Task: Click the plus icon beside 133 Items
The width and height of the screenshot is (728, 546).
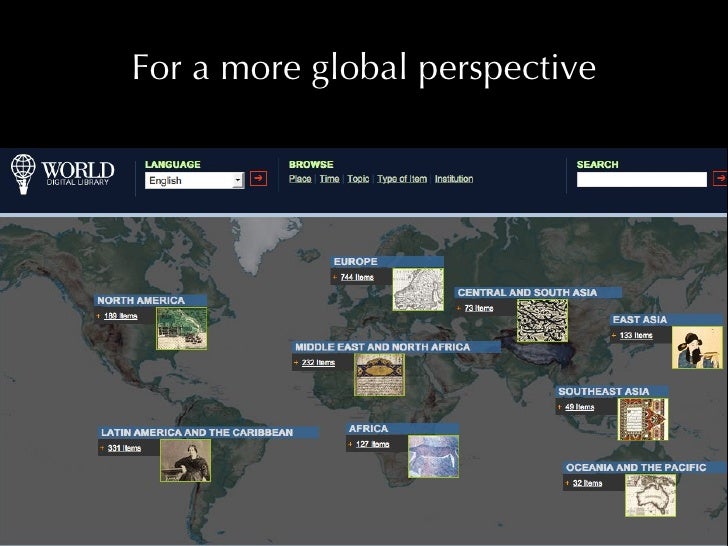Action: 614,335
